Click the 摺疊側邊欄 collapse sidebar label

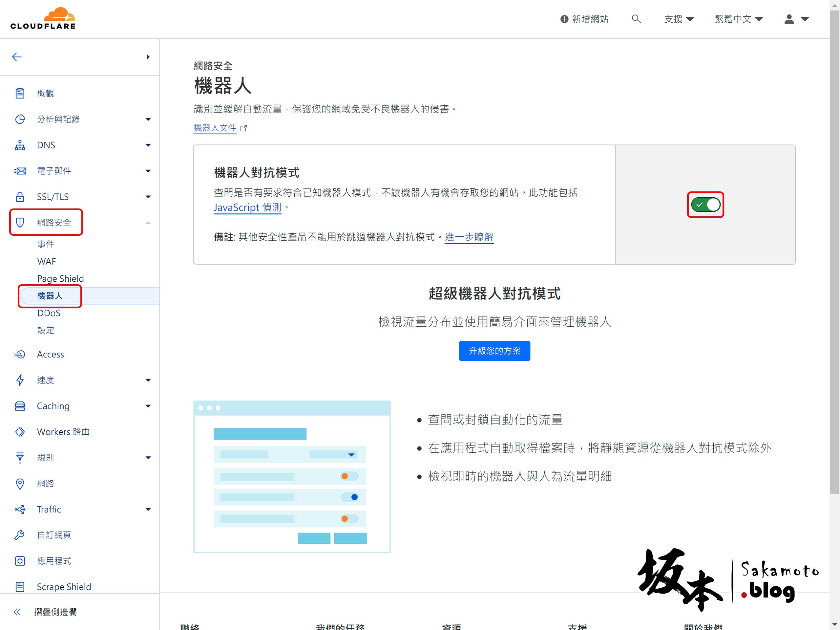[55, 612]
